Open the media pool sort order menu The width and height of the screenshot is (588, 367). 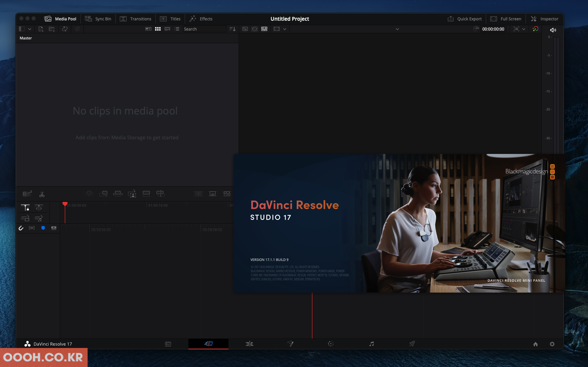tap(233, 29)
